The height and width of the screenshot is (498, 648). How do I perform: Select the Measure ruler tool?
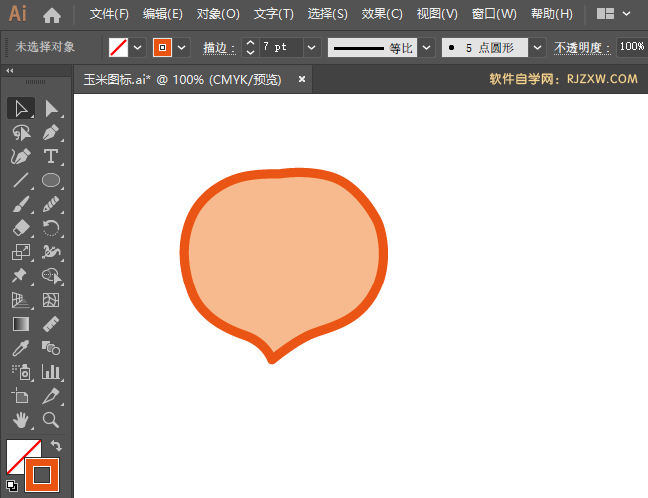point(51,324)
